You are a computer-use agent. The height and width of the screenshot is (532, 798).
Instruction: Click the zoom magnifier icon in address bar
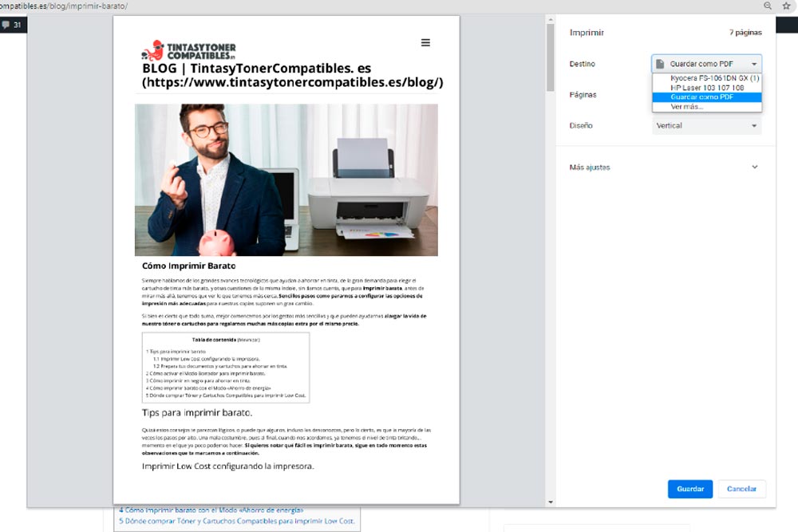(768, 6)
